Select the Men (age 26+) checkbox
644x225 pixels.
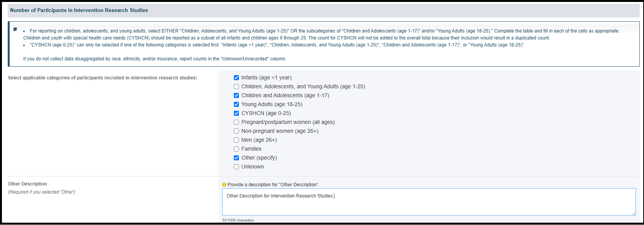pyautogui.click(x=236, y=140)
